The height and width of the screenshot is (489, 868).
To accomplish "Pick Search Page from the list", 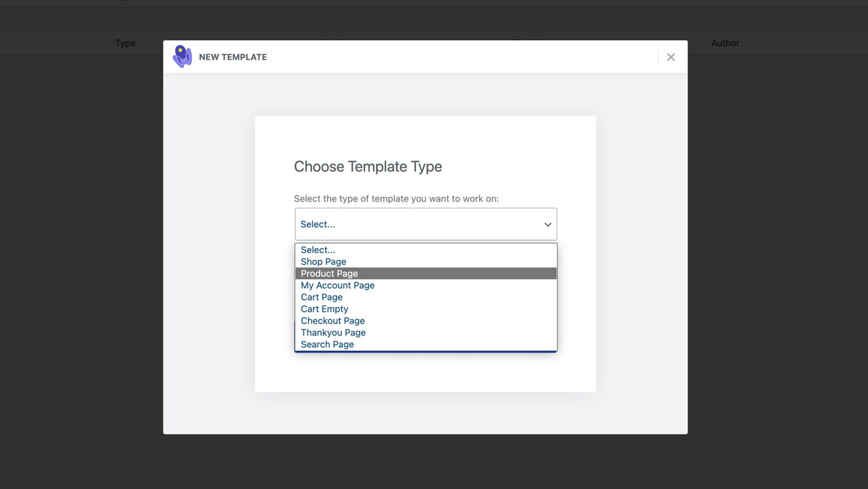I will 327,344.
